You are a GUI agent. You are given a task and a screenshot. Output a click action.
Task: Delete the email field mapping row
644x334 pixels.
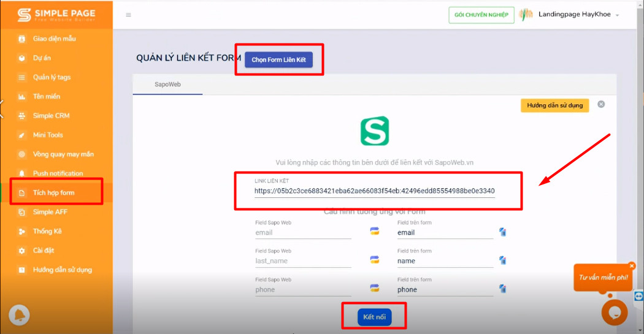(503, 232)
